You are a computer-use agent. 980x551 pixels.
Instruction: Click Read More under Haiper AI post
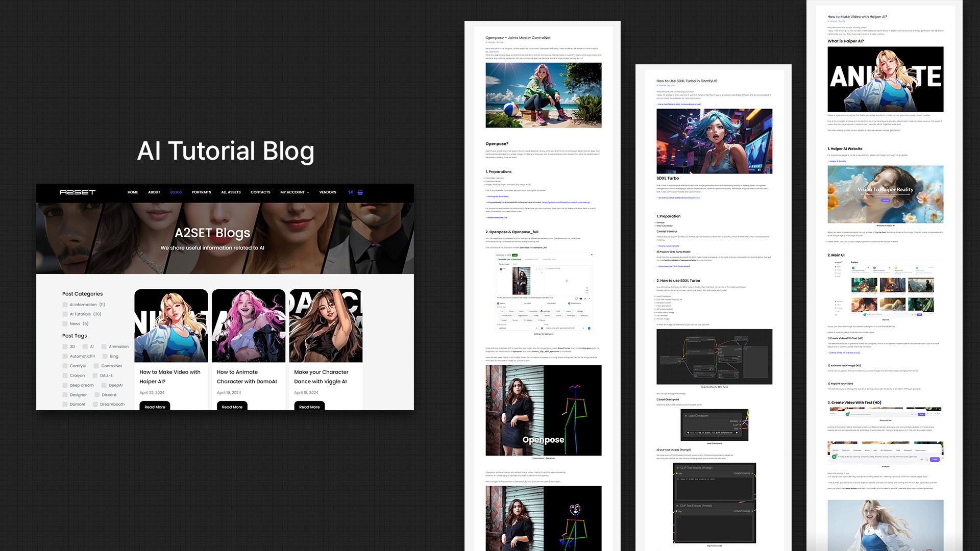pyautogui.click(x=155, y=407)
